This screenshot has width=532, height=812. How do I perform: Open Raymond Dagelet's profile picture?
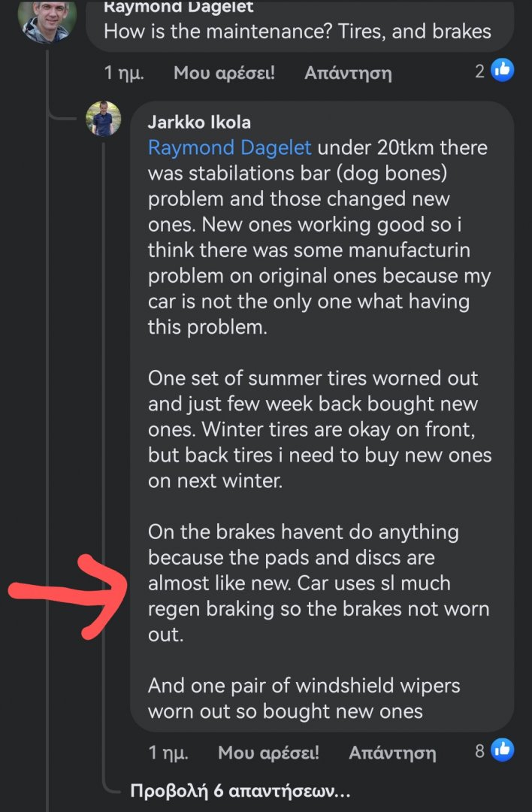pos(47,19)
